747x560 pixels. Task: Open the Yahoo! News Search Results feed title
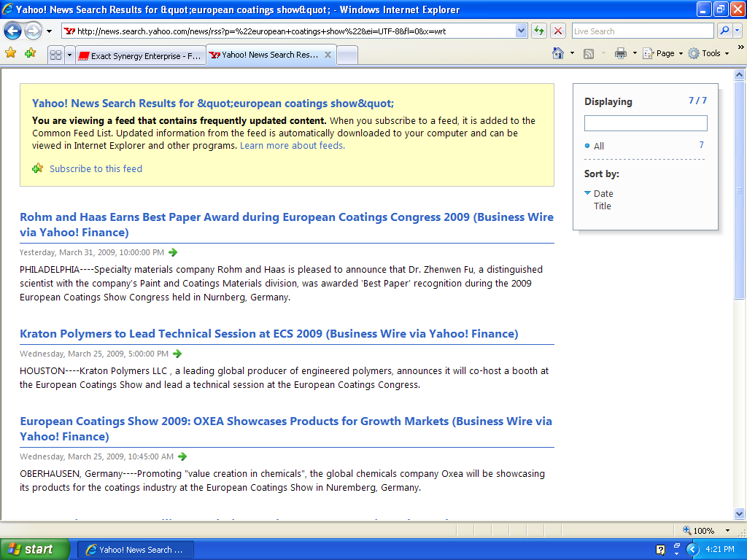213,104
